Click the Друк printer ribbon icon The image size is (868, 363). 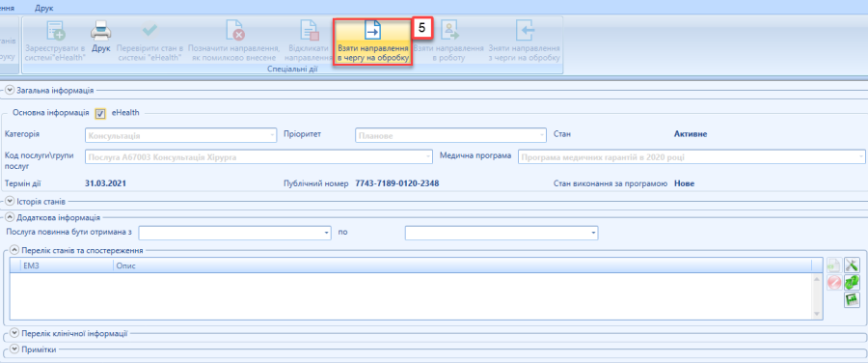coord(101,37)
